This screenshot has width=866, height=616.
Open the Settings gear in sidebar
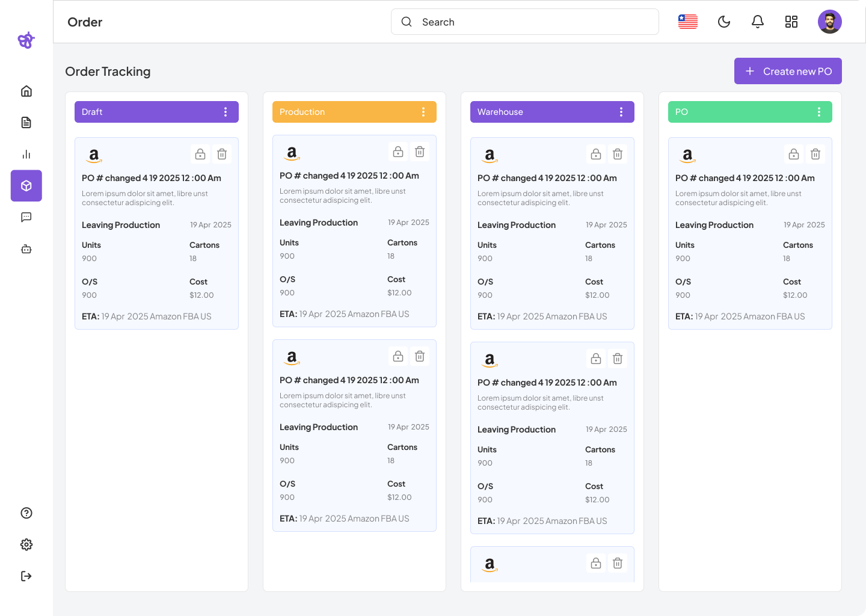26,544
